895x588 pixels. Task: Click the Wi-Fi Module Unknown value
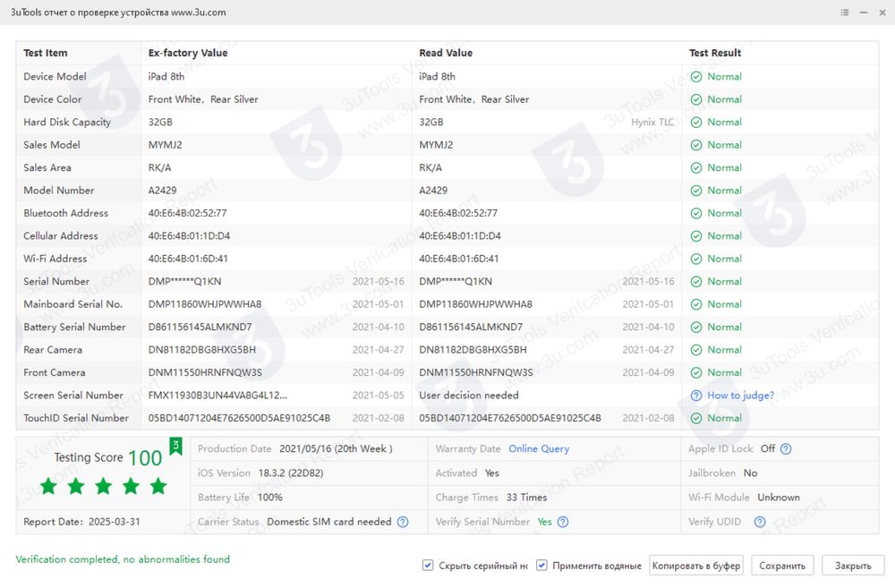click(779, 498)
